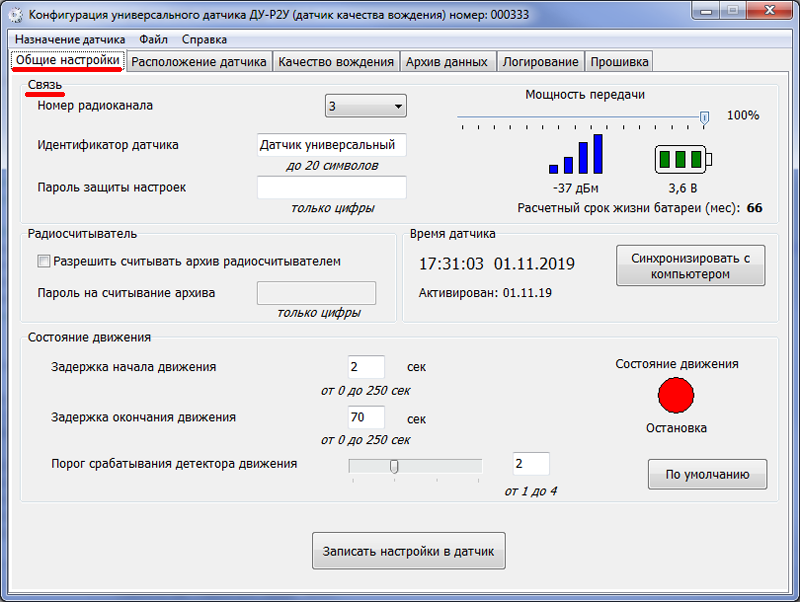Click the По умолчанию button

click(x=708, y=474)
